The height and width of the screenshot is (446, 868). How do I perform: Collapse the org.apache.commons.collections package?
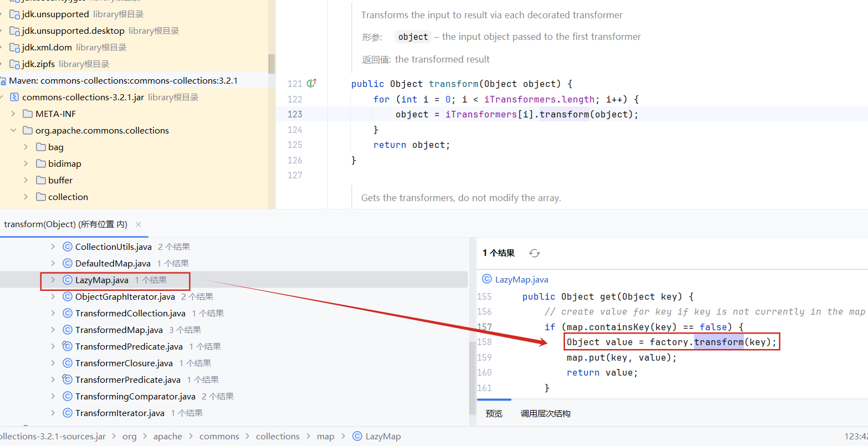(x=13, y=130)
